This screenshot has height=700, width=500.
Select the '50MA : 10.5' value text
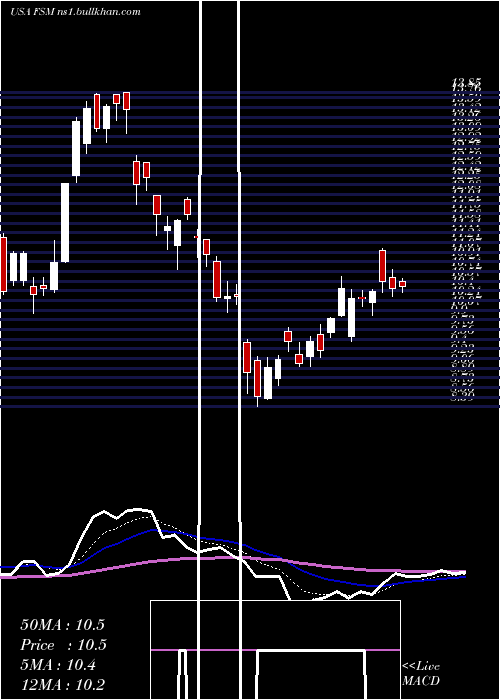pyautogui.click(x=62, y=625)
